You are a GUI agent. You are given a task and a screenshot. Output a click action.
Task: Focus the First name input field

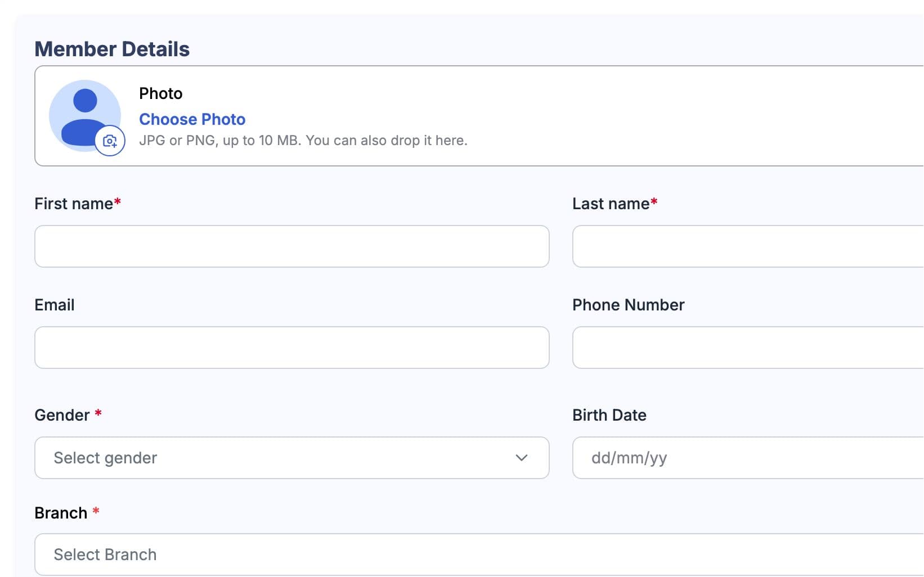pyautogui.click(x=292, y=246)
